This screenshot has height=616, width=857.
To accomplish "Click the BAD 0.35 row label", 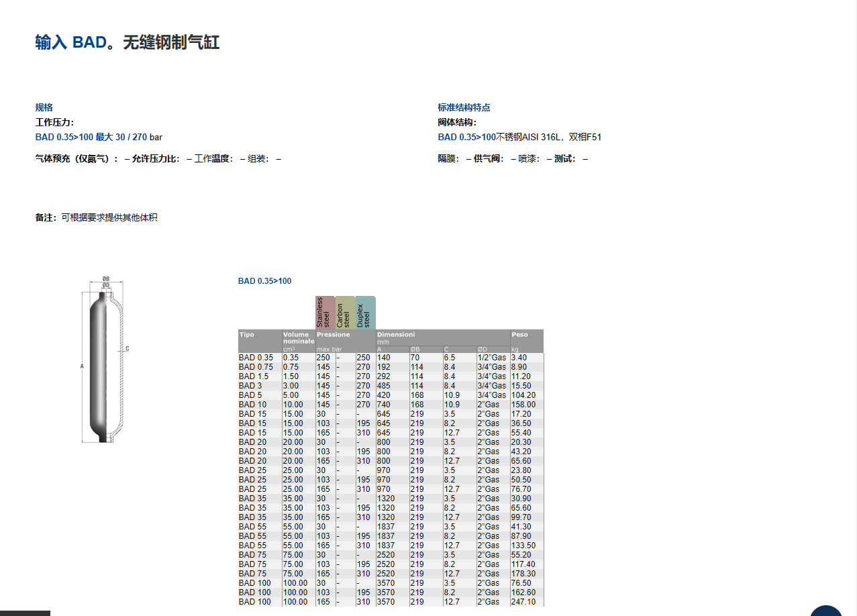I will click(256, 358).
